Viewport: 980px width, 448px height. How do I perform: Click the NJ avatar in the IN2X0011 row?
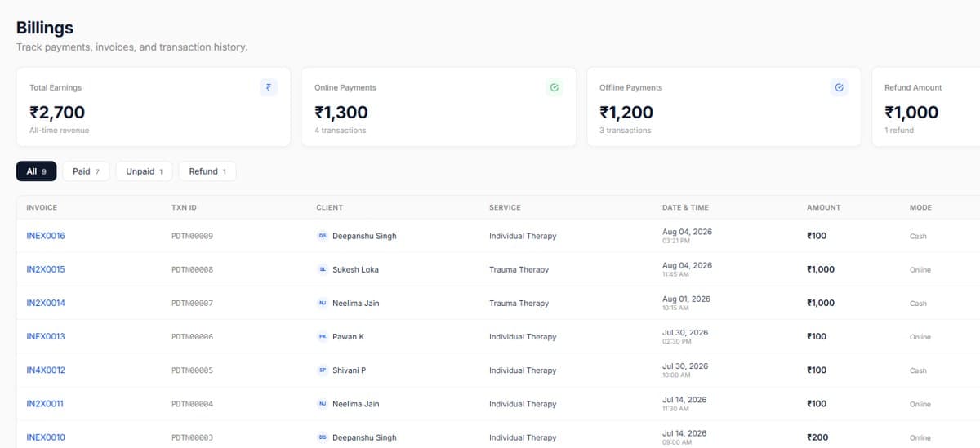click(323, 404)
